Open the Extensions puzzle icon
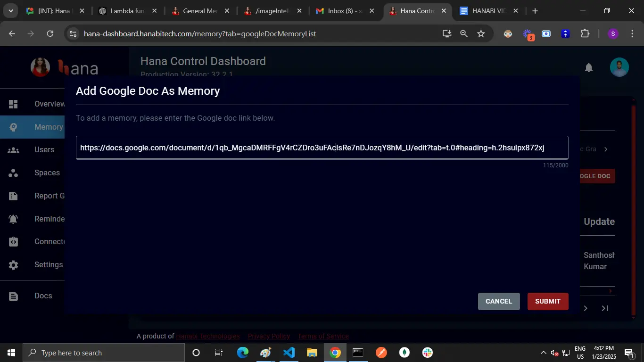 point(585,33)
